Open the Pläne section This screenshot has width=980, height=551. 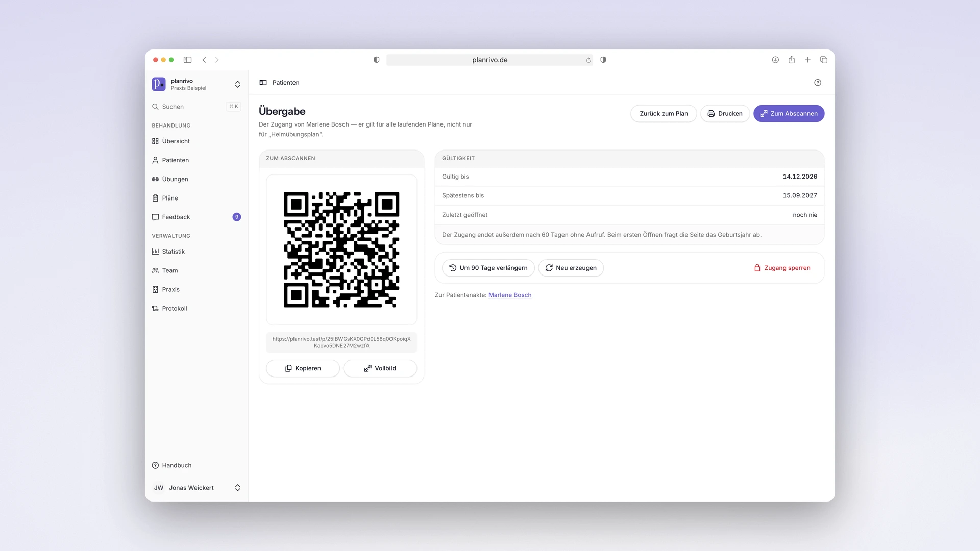[x=197, y=198]
